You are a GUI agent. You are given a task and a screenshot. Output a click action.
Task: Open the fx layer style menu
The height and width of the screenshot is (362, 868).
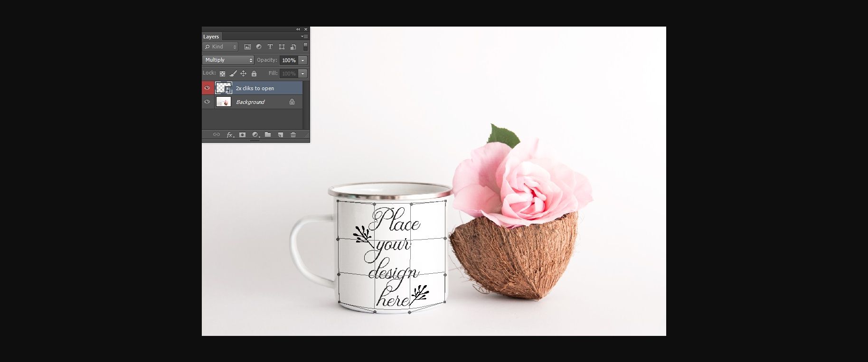point(230,135)
